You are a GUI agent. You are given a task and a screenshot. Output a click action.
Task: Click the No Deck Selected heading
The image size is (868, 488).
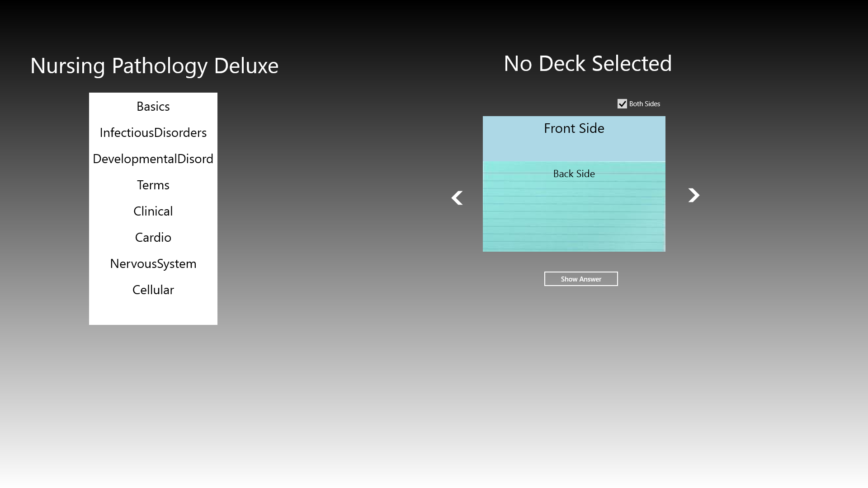[x=588, y=63]
